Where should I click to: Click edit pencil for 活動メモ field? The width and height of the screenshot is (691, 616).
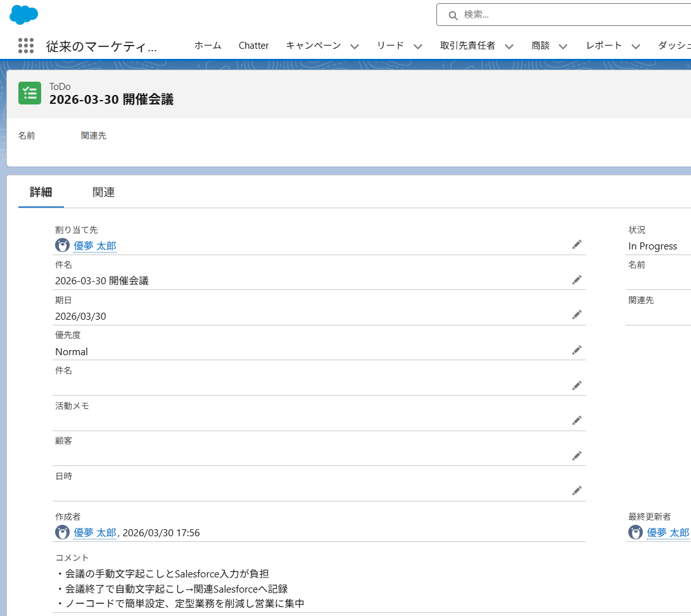coord(576,420)
